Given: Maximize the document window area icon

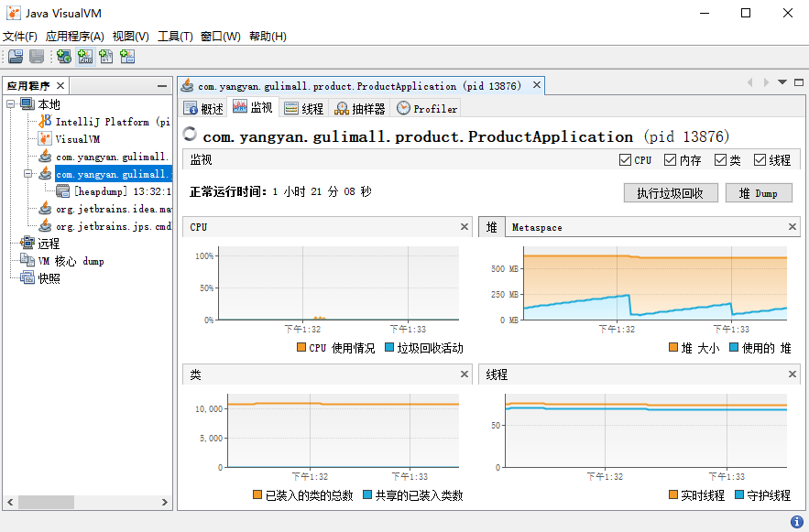Looking at the screenshot, I should click(x=799, y=82).
